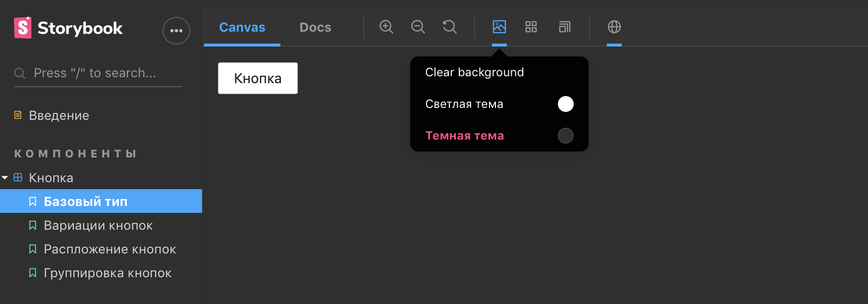868x304 pixels.
Task: Click the Кнопка component grid icon
Action: pyautogui.click(x=18, y=177)
